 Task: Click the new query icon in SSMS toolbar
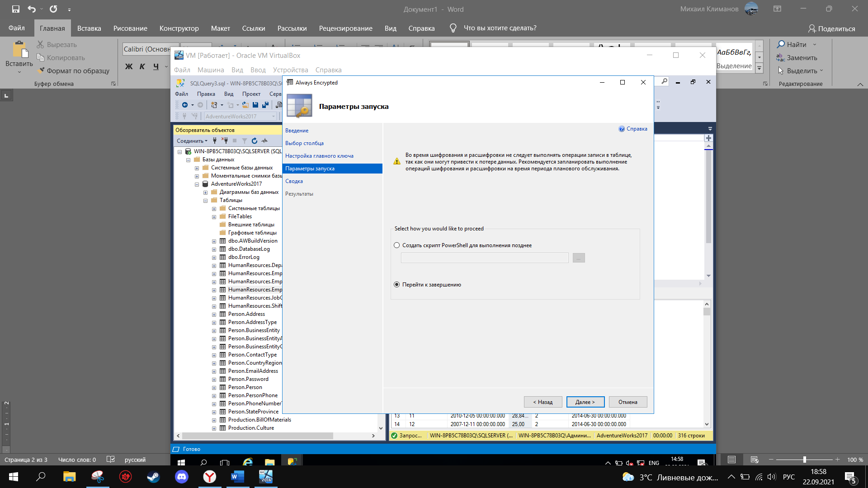[214, 105]
